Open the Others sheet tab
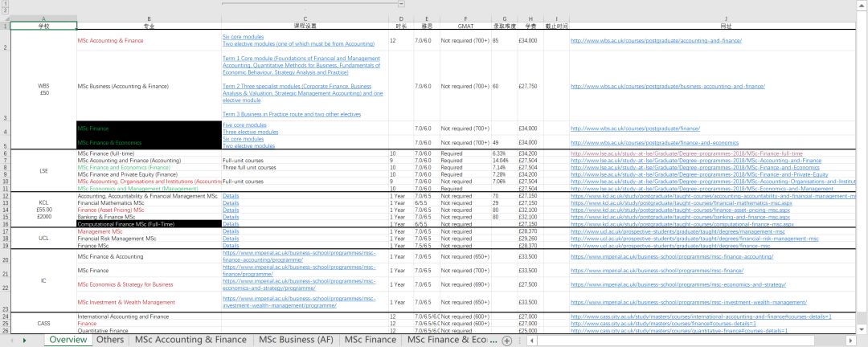Viewport: 868px width, 347px height. [x=109, y=340]
